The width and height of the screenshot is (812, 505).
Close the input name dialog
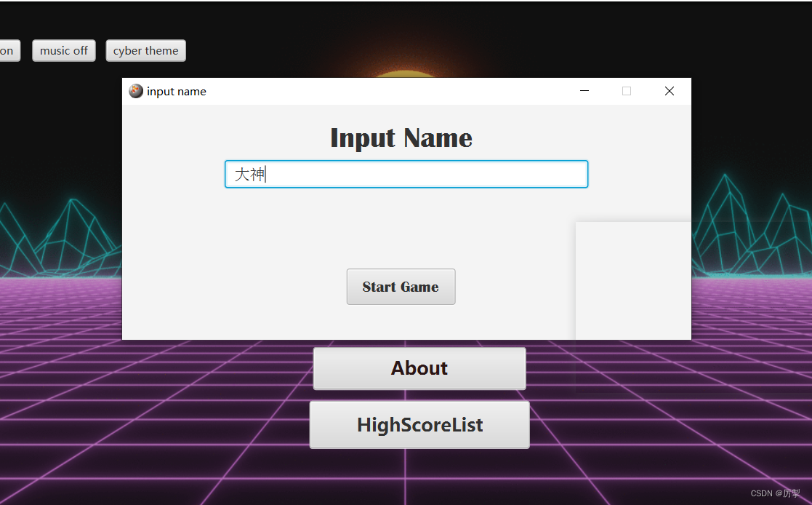point(669,91)
